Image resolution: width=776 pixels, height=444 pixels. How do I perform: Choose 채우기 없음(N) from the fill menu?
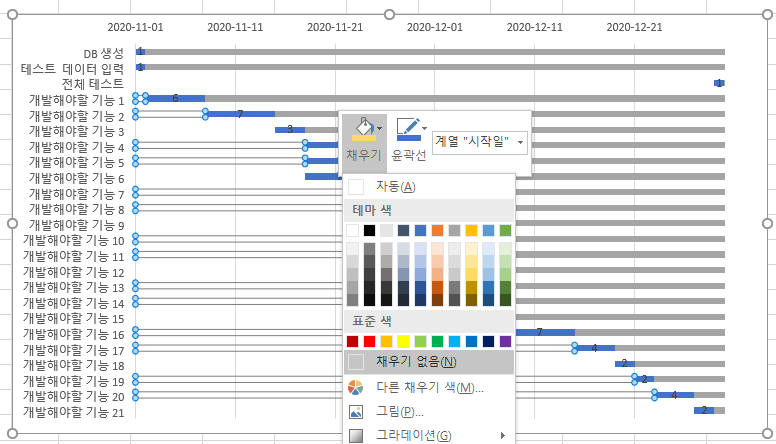click(x=429, y=362)
